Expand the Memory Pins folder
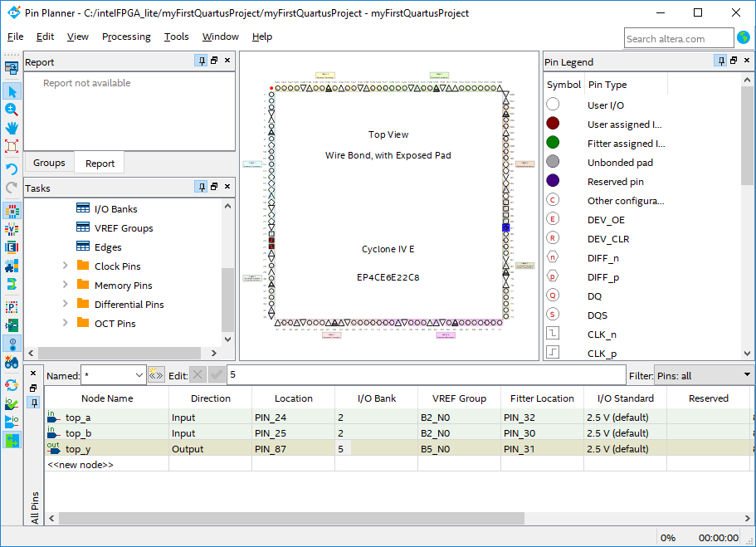Screen dimensions: 756x547 (65, 285)
